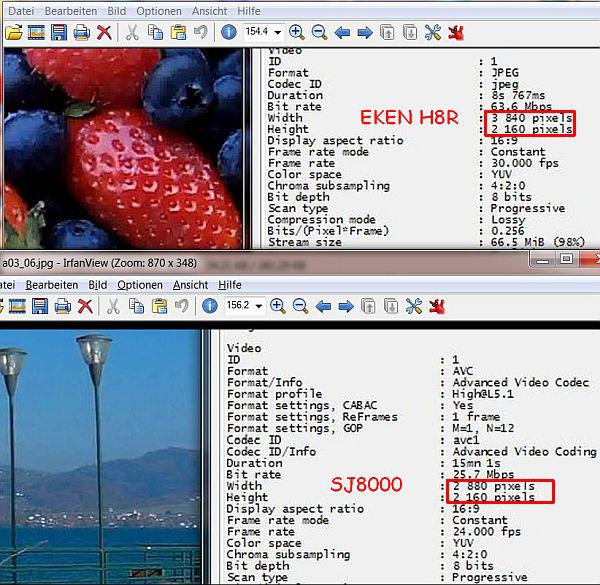The width and height of the screenshot is (600, 585).
Task: Select '63.6 Mbps' bit rate value
Action: click(521, 106)
